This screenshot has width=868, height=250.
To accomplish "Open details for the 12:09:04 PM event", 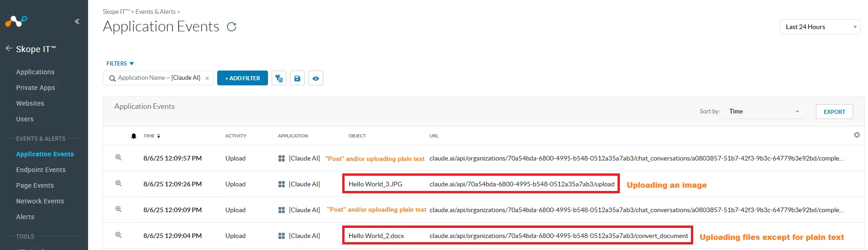I will [x=119, y=235].
